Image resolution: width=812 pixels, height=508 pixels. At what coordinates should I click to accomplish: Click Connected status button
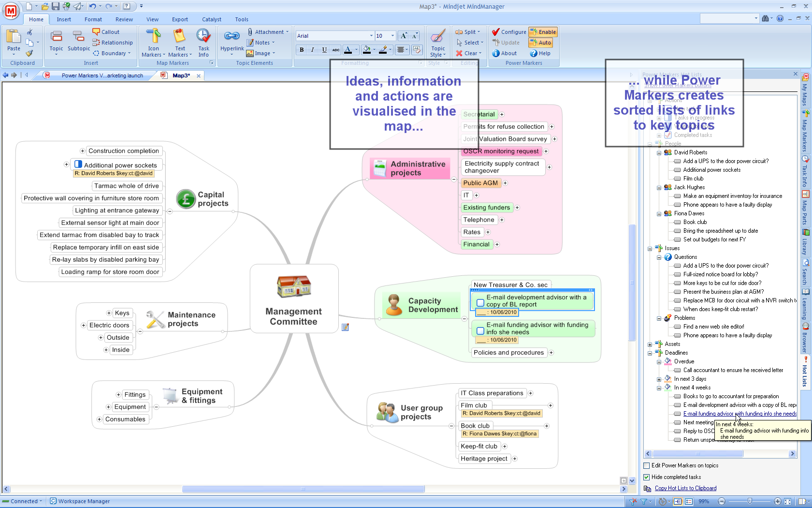(x=23, y=501)
